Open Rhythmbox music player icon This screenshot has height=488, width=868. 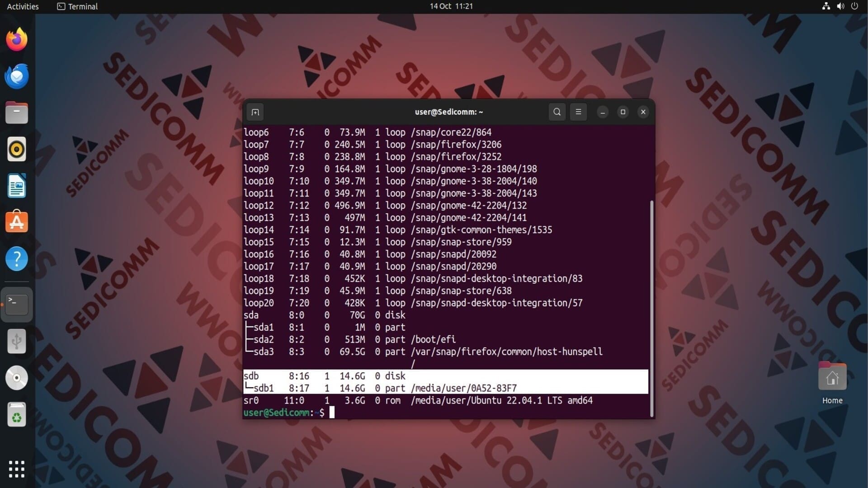point(17,149)
